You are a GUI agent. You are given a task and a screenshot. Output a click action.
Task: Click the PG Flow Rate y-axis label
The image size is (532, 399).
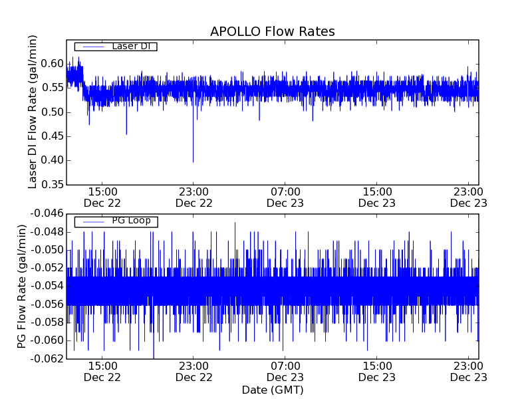(22, 286)
